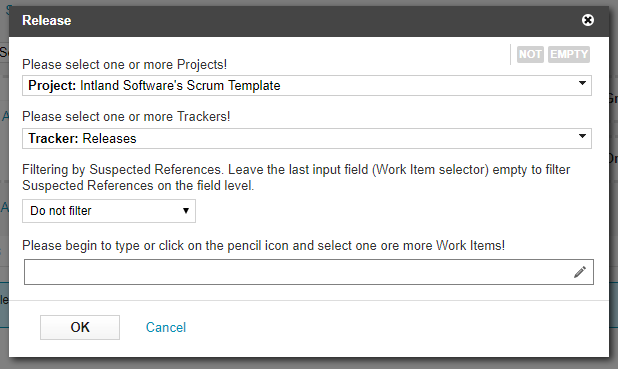This screenshot has height=369, width=618.
Task: Close the Release dialog with the X icon
Action: (x=588, y=20)
